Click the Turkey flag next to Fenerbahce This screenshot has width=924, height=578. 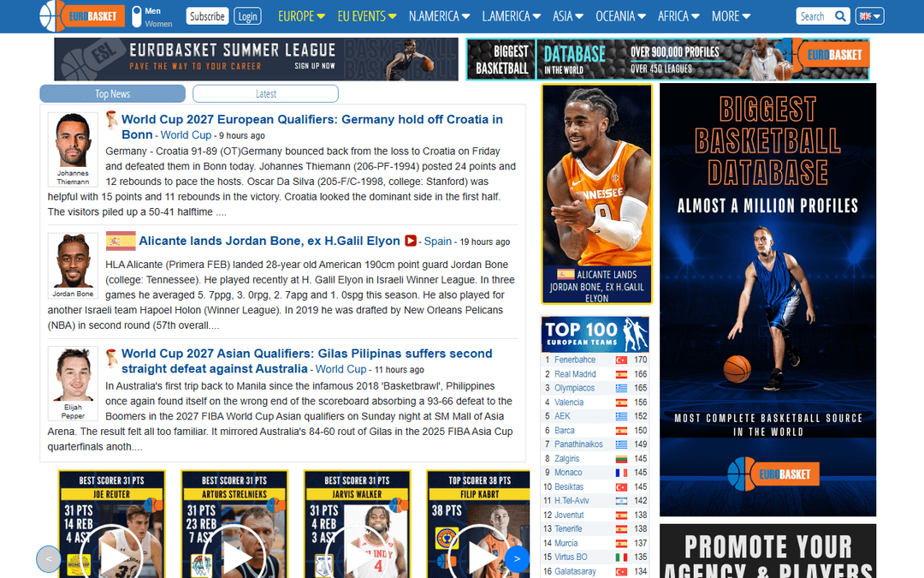pyautogui.click(x=621, y=360)
